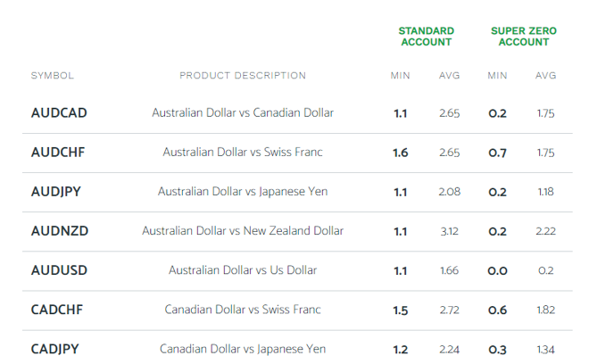
Task: Click the Super Zero Account header
Action: click(x=524, y=37)
